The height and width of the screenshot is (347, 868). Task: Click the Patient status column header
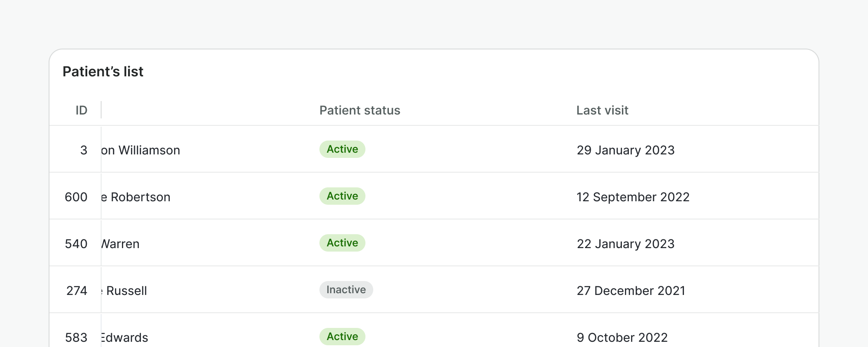[x=359, y=110]
